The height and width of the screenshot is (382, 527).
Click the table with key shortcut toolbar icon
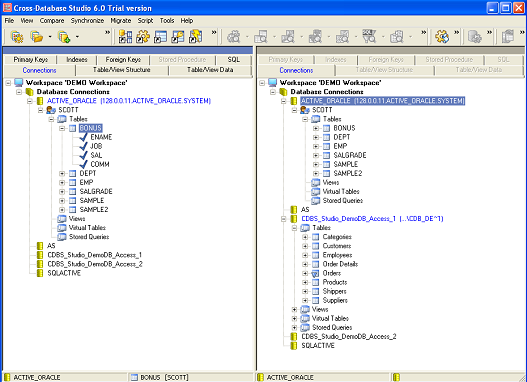click(x=178, y=36)
